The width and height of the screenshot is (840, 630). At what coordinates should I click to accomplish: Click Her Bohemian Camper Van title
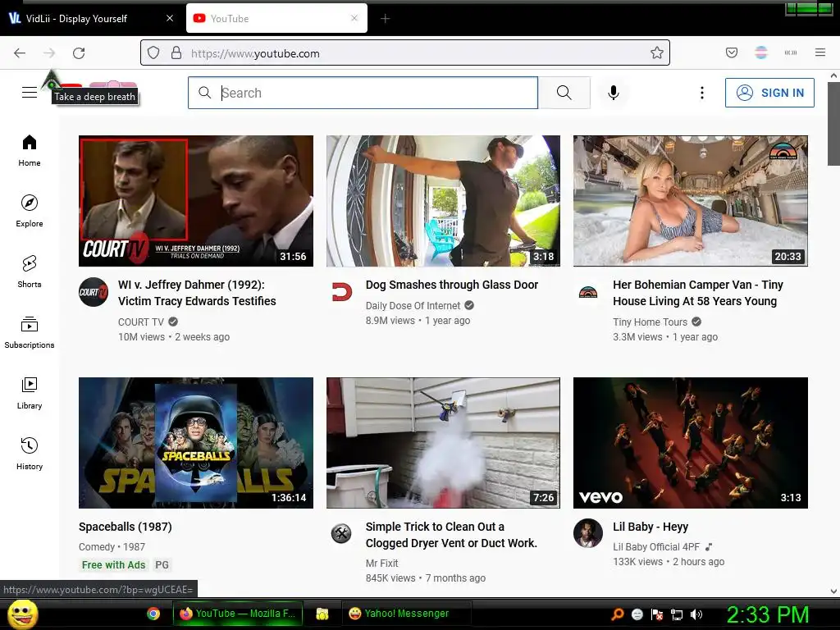click(698, 293)
